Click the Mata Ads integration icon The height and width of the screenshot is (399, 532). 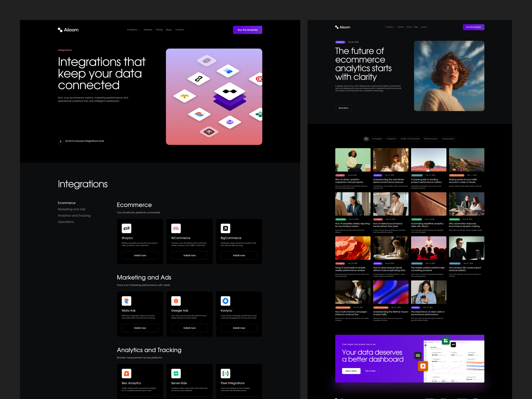coord(127,301)
